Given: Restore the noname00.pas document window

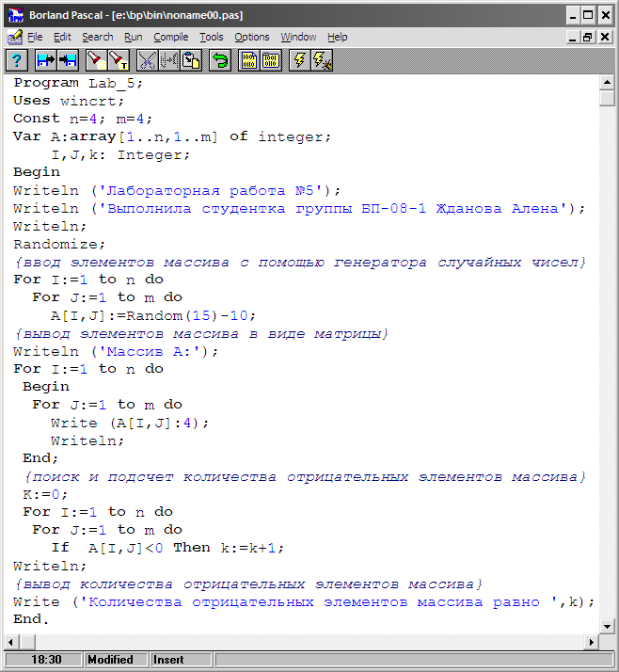Looking at the screenshot, I should pos(587,38).
